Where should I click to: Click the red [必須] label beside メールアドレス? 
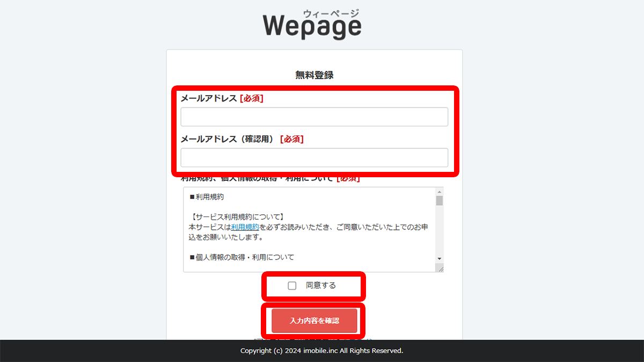click(x=252, y=98)
